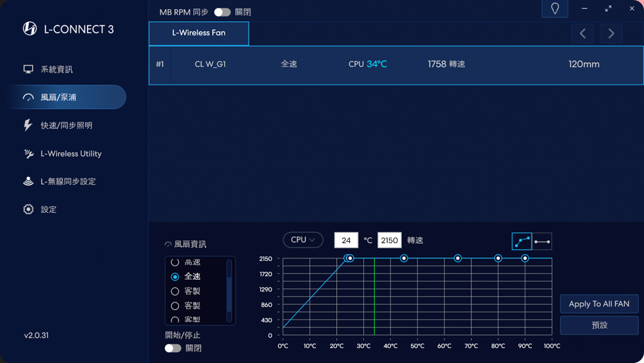This screenshot has width=644, height=363.
Task: Click the 風扇資訊 heading
Action: click(x=190, y=244)
